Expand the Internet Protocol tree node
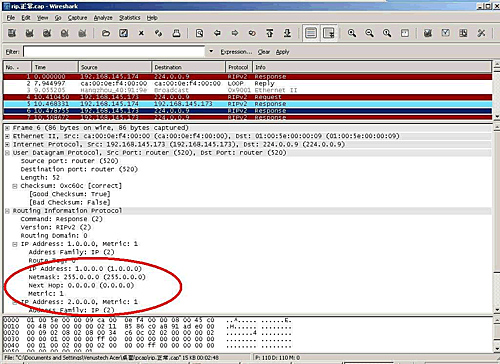Image resolution: width=500 pixels, height=364 pixels. (7, 145)
